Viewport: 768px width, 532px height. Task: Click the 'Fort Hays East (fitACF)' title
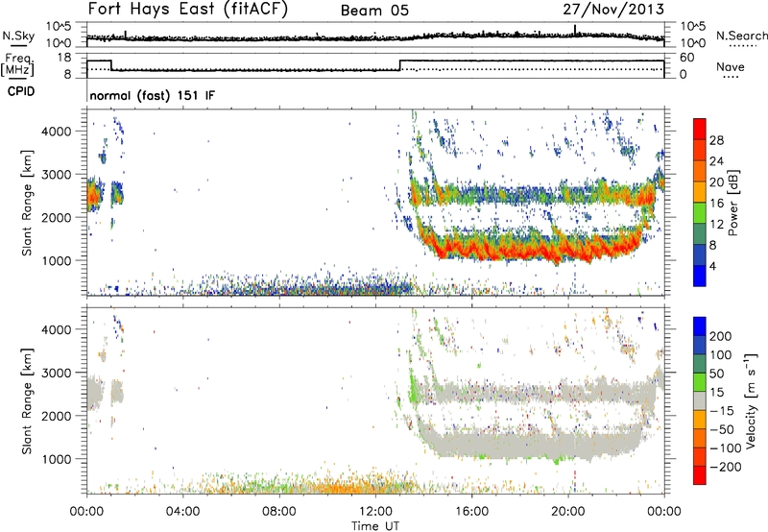click(188, 10)
